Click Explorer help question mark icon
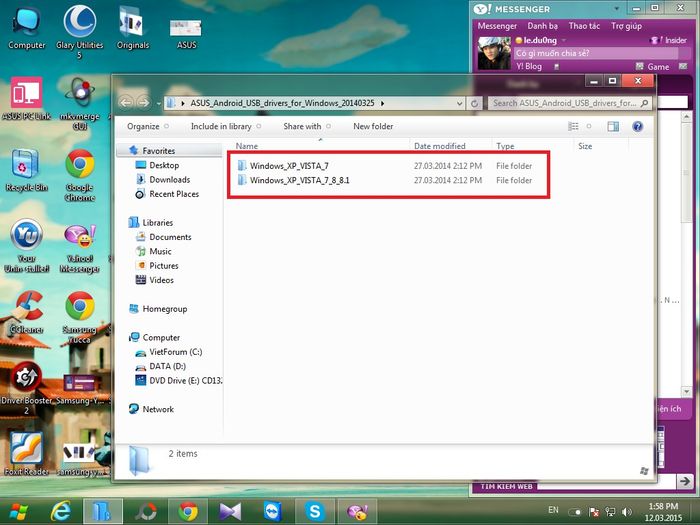This screenshot has height=525, width=700. 638,126
